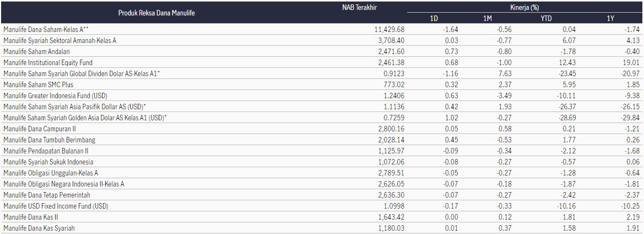Click the Produk Reksa Dana Manulife column header
The height and width of the screenshot is (234, 644).
[156, 13]
